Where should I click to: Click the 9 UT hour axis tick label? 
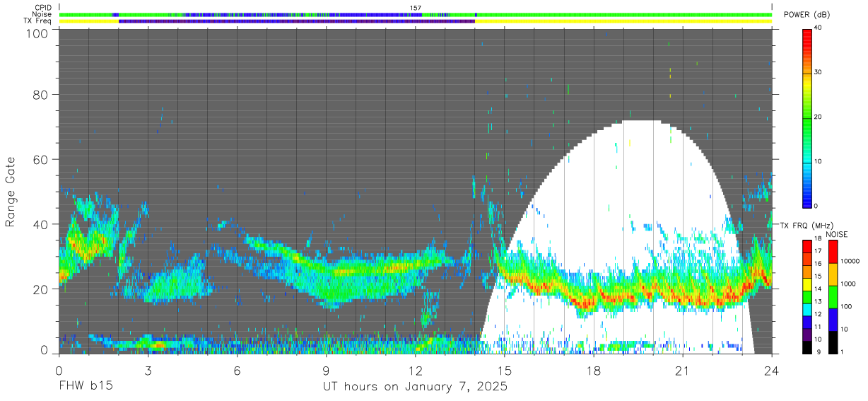(326, 371)
